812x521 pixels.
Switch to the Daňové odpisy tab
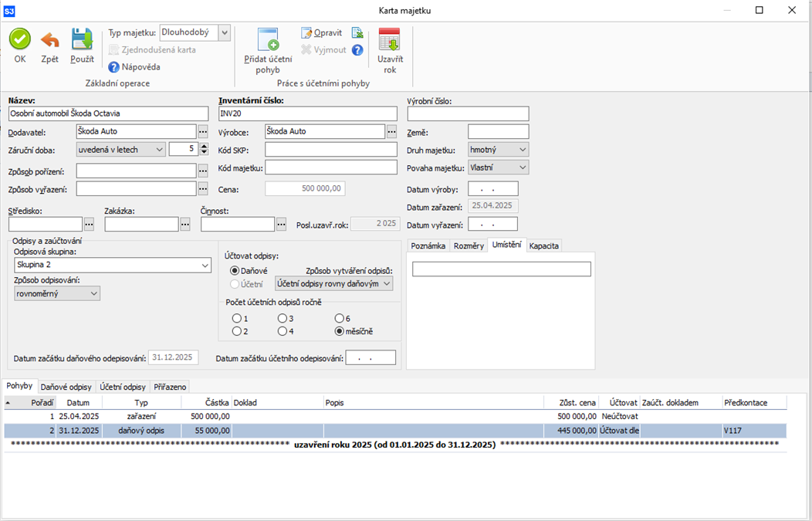(x=66, y=387)
